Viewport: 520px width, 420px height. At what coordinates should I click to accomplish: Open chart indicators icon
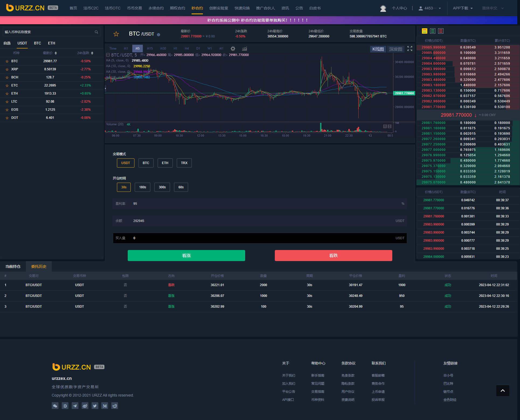[x=244, y=49]
